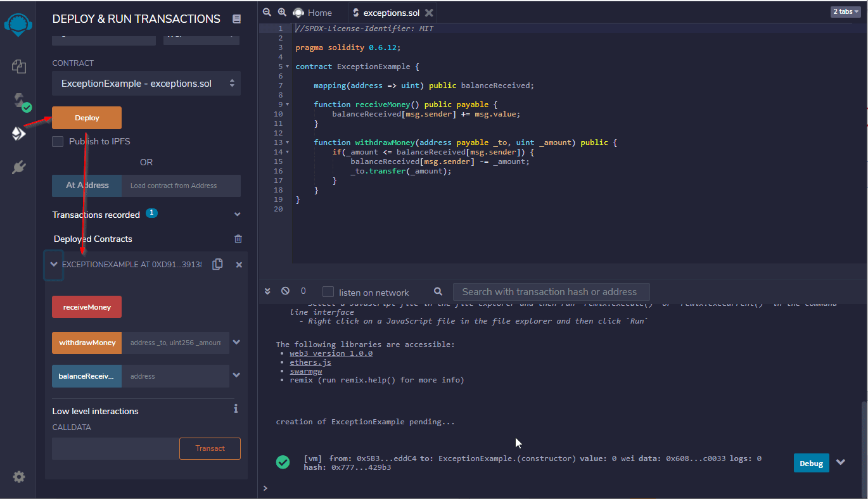868x499 pixels.
Task: Call the balanceReceived getter button
Action: 87,376
